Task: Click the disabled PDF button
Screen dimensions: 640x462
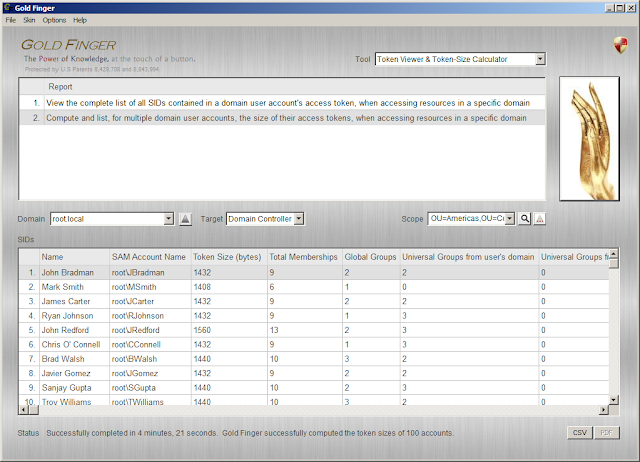Action: [607, 433]
